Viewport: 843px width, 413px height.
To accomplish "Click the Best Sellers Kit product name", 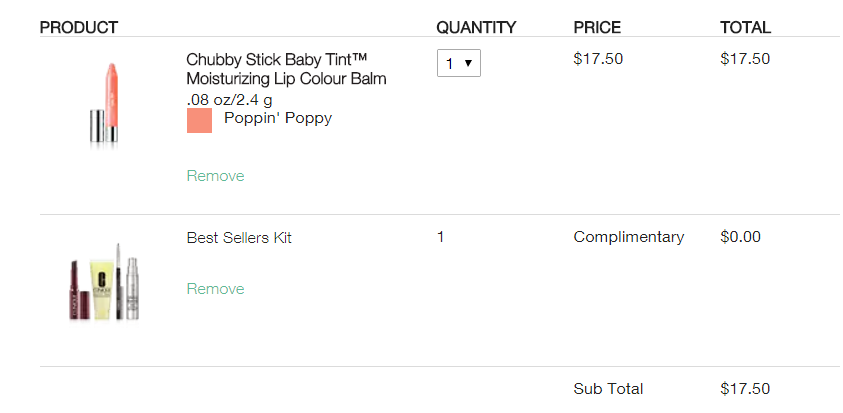I will [239, 238].
